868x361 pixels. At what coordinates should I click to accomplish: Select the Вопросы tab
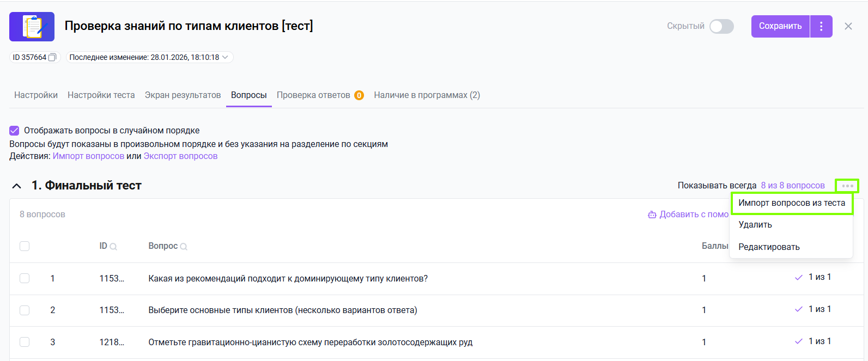(249, 95)
